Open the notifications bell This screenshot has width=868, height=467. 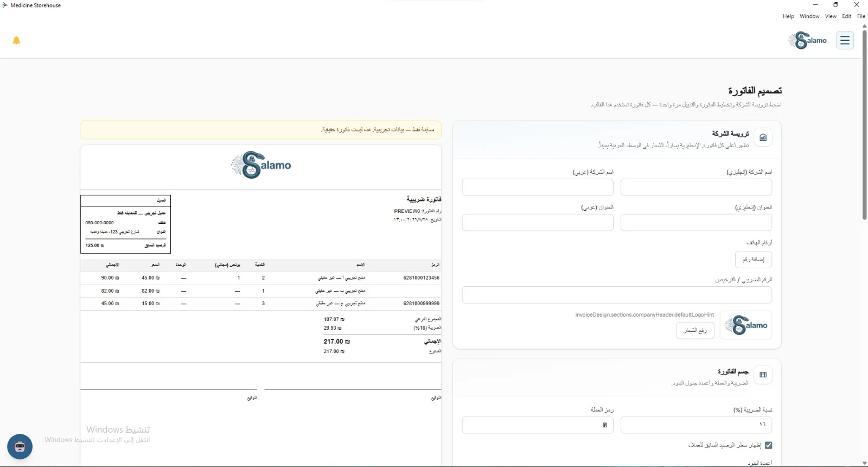[16, 40]
